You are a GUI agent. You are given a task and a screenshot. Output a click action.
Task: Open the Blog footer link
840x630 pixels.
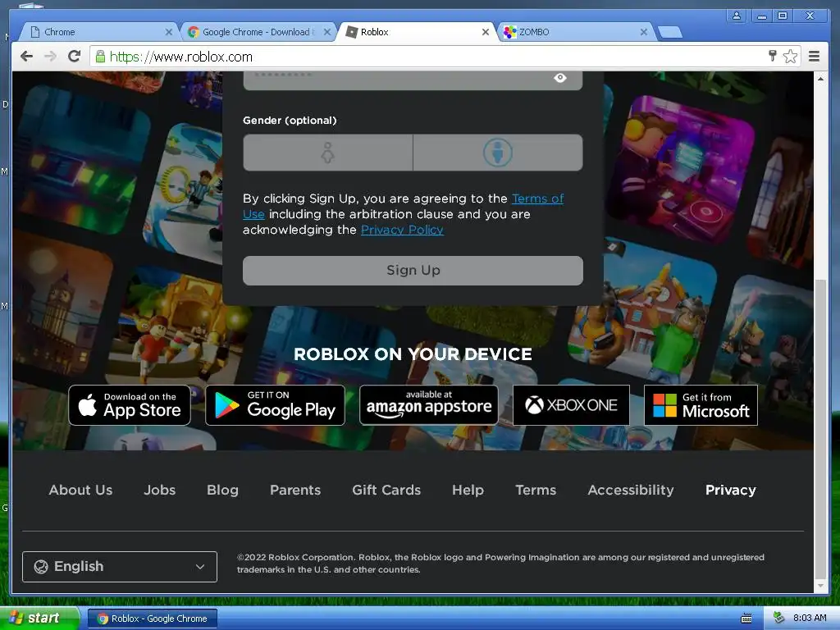click(x=223, y=491)
